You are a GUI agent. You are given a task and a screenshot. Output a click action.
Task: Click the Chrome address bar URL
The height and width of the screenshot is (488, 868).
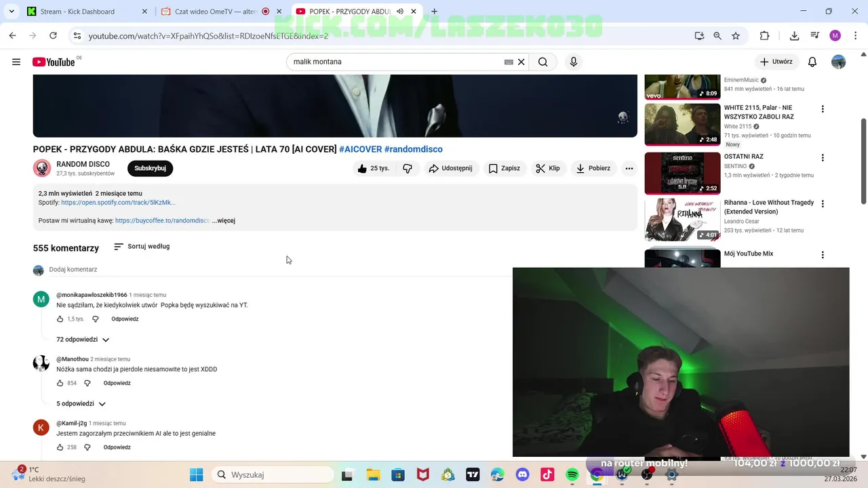[208, 36]
